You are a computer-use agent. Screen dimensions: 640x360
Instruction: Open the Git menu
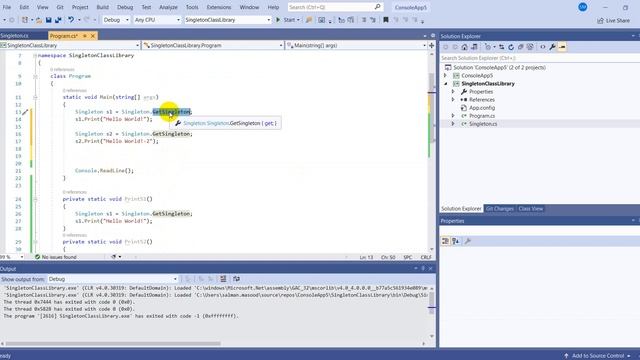pyautogui.click(x=60, y=7)
